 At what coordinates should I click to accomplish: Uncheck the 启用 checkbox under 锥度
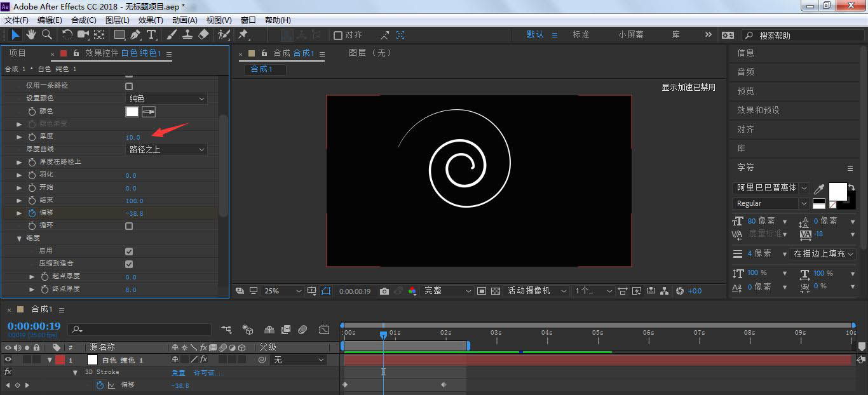coord(129,251)
